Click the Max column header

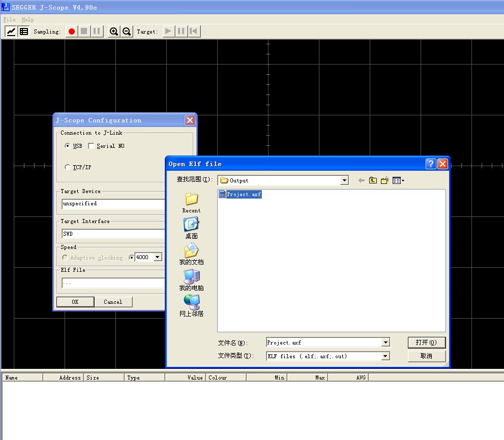(x=308, y=378)
